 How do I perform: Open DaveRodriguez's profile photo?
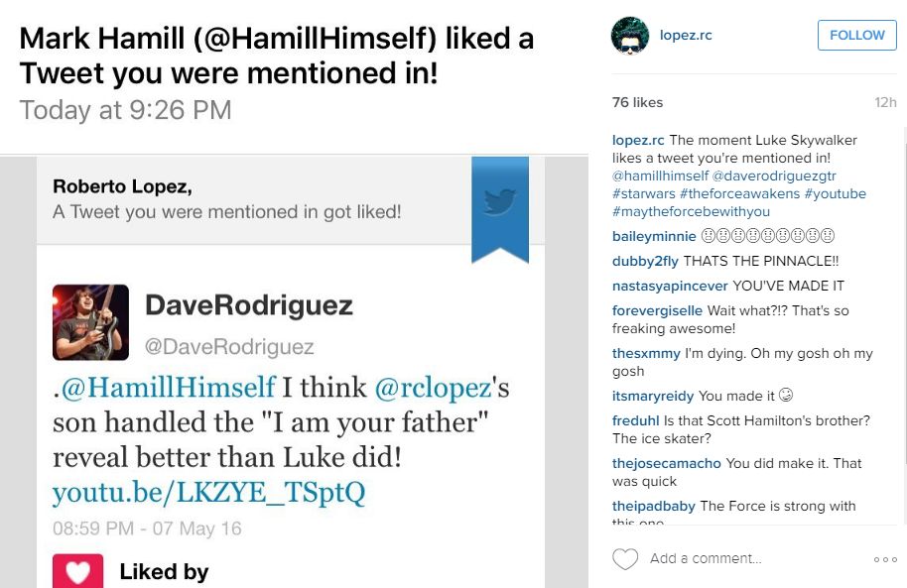pos(90,321)
